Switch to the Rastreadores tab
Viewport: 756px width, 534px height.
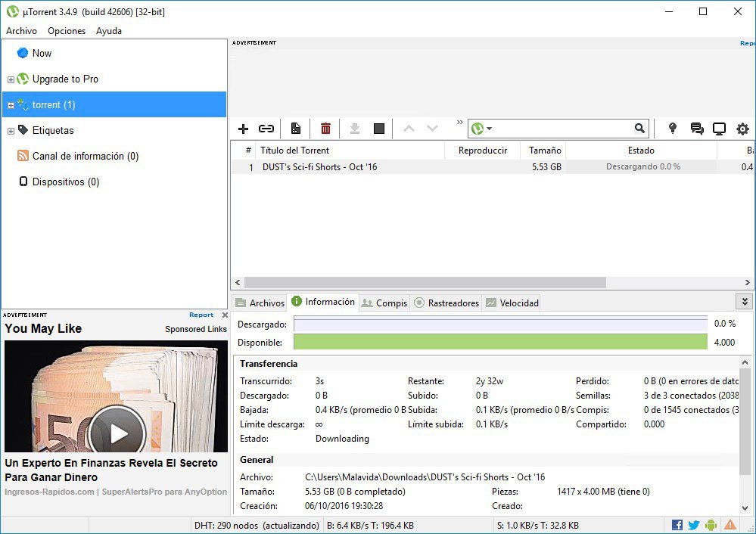point(446,303)
